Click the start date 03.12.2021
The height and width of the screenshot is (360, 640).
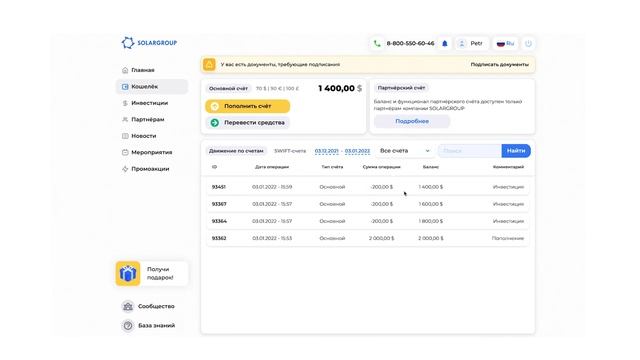pyautogui.click(x=327, y=151)
